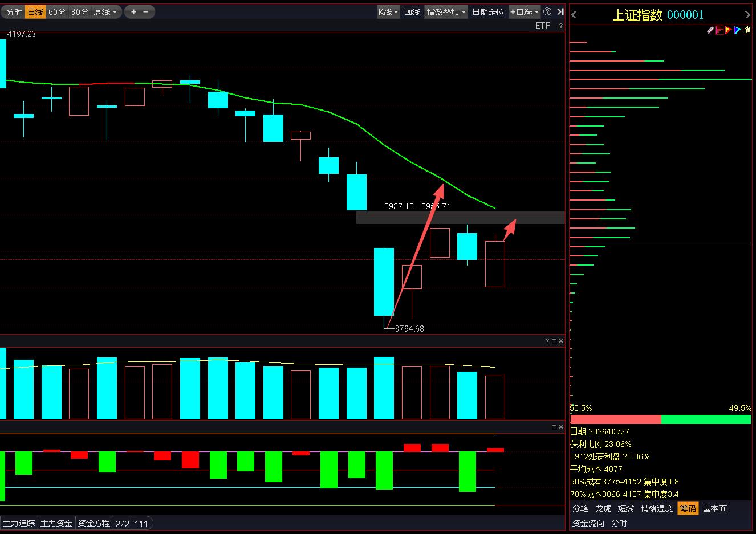Go to next stock with right chevron
Viewport: 756px width, 534px height.
click(x=748, y=15)
